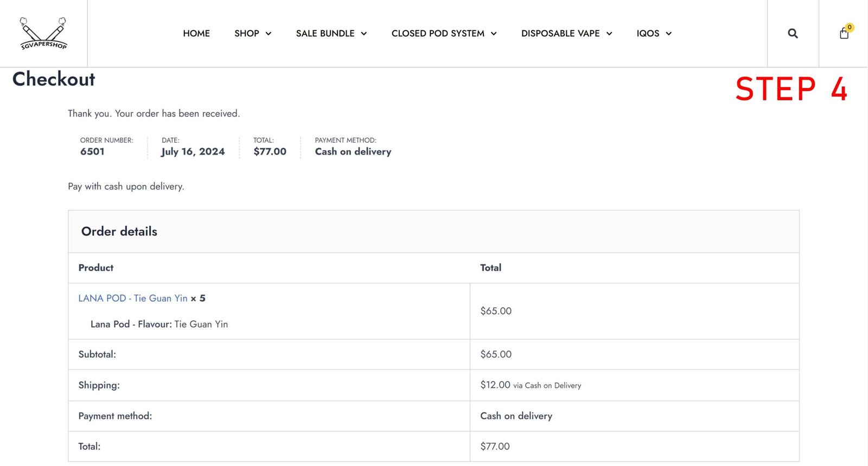Image resolution: width=868 pixels, height=466 pixels.
Task: Click the Pay with cash upon delivery text
Action: (126, 187)
